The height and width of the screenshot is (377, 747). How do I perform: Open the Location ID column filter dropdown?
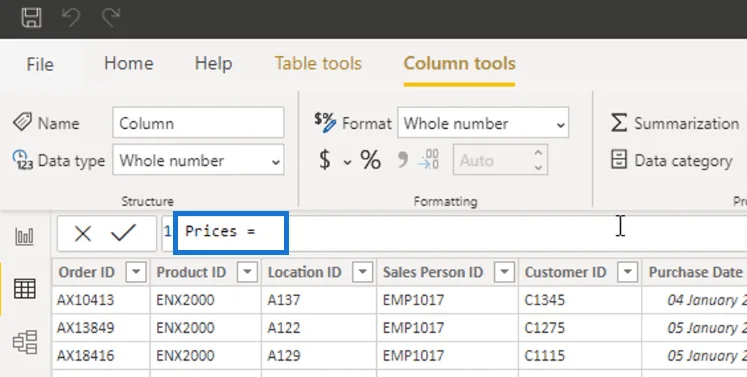tap(362, 272)
